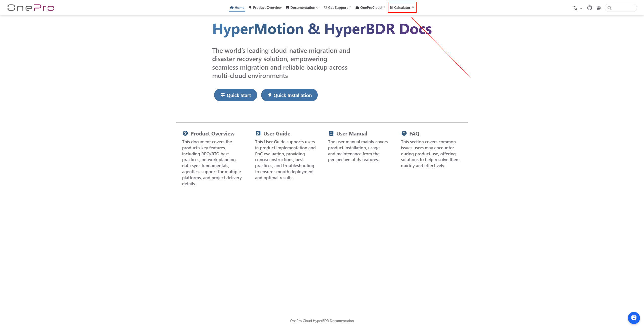The height and width of the screenshot is (328, 644).
Task: Open the appearance theme palette icon
Action: (599, 8)
